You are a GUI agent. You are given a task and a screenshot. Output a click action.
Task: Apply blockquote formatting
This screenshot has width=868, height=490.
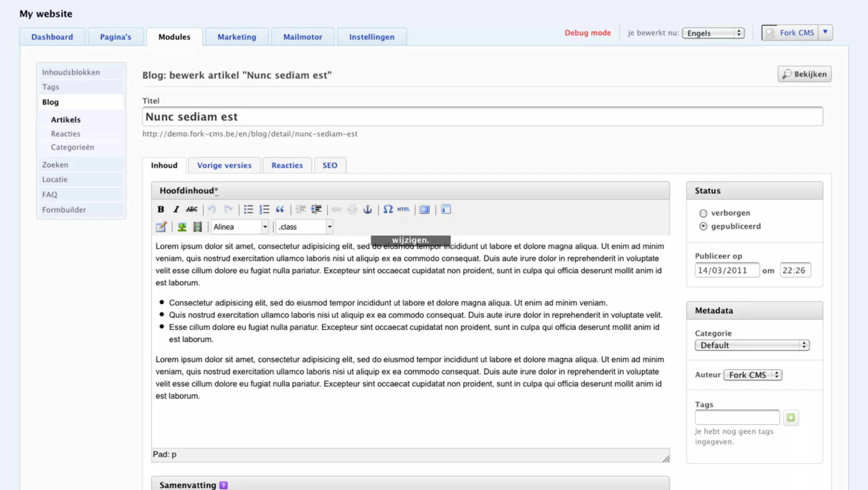click(x=280, y=209)
